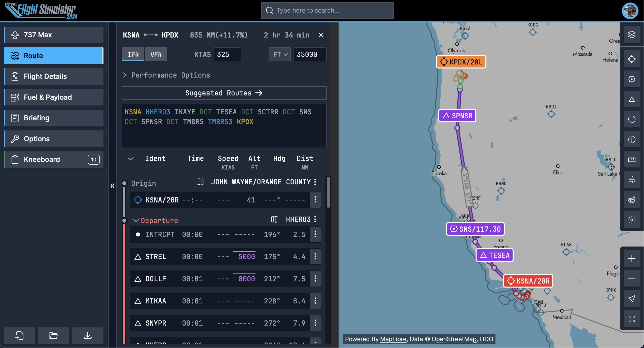Select IFR flight rules

click(x=133, y=54)
